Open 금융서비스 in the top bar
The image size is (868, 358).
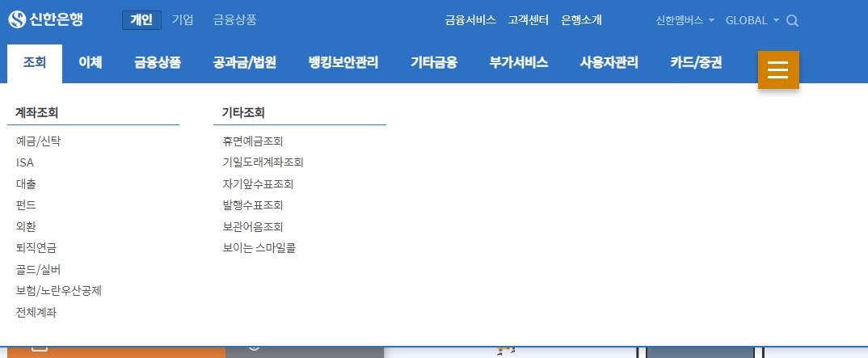pos(470,20)
